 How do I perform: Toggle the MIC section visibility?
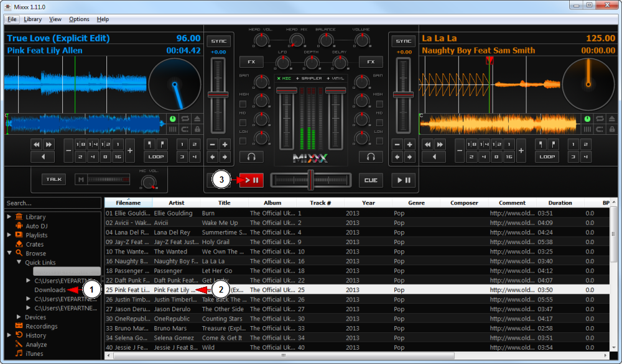pos(284,78)
